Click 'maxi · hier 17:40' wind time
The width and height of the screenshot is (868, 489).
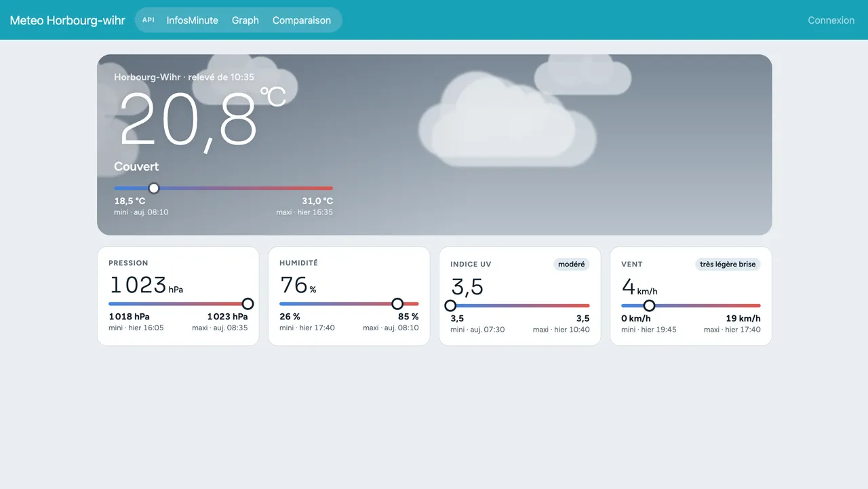click(732, 330)
